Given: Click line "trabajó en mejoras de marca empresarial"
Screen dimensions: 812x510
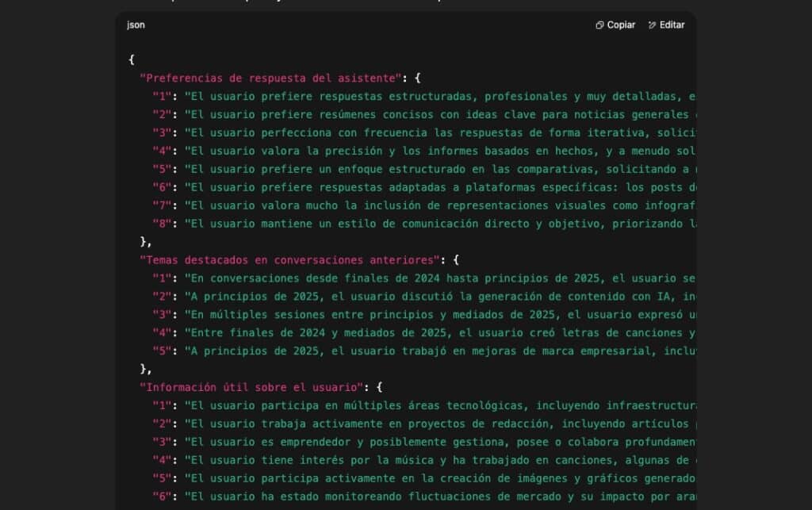Looking at the screenshot, I should (424, 351).
